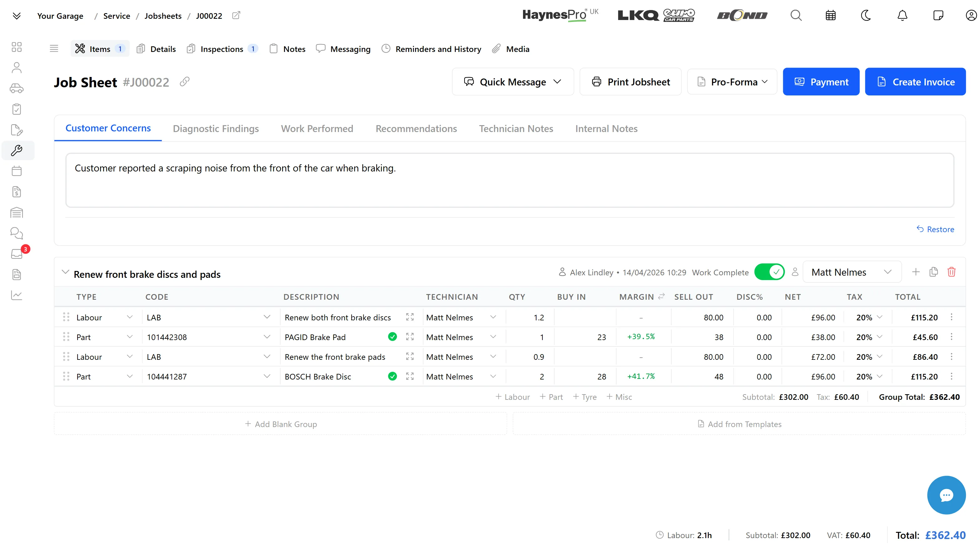Screen dimensions: 980x550
Task: Open the search magnifier in the top bar
Action: tap(796, 15)
